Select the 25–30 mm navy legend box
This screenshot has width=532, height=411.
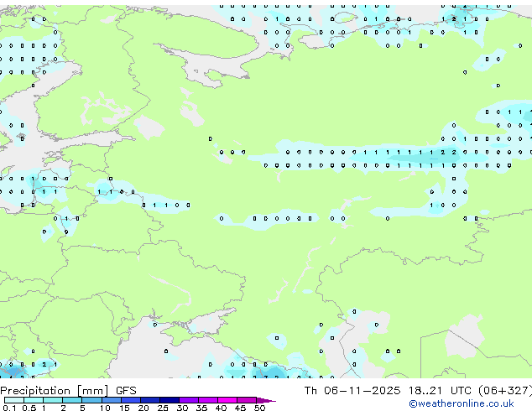169,400
